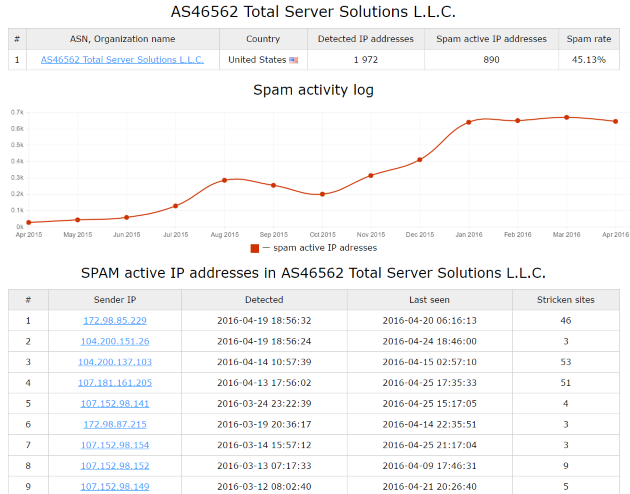The image size is (630, 494).
Task: Click stricken sites value 46
Action: pos(566,320)
